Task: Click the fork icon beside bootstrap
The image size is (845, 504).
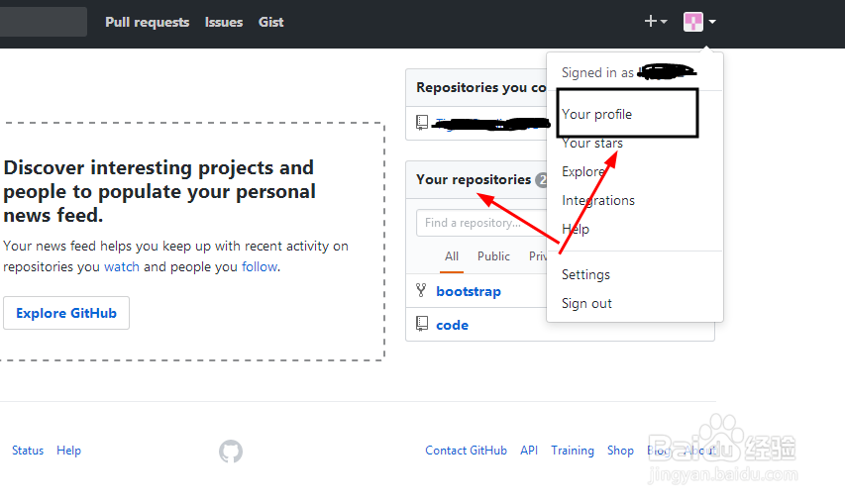Action: [421, 291]
